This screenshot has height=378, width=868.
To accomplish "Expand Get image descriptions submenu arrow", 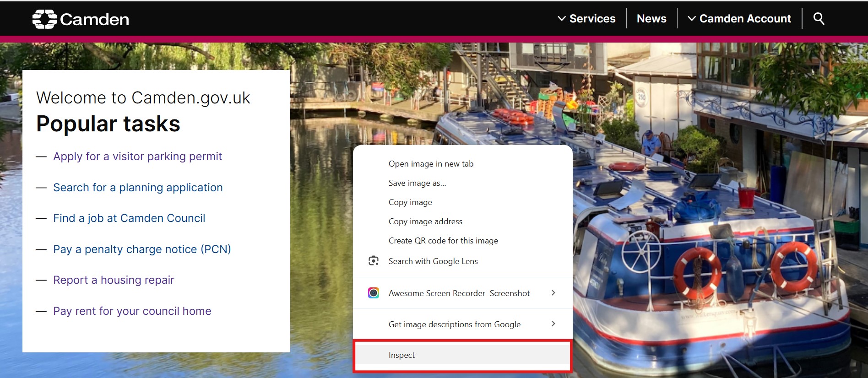I will coord(553,324).
